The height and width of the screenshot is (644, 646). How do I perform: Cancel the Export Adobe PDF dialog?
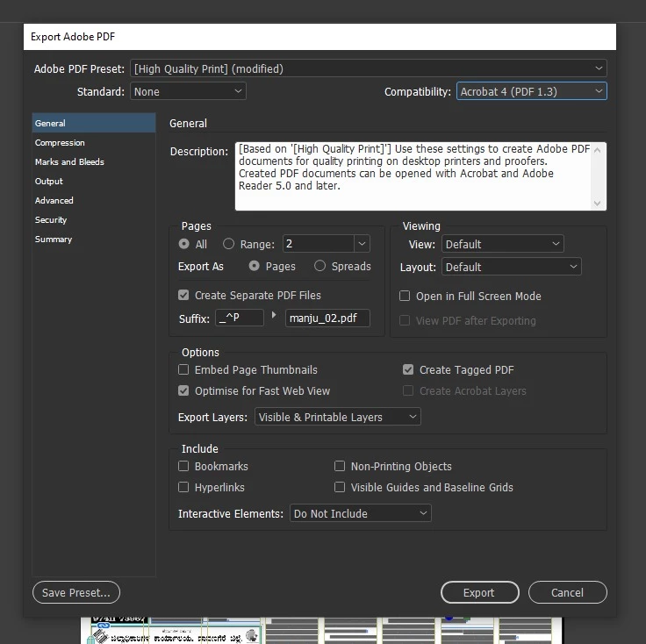[567, 592]
